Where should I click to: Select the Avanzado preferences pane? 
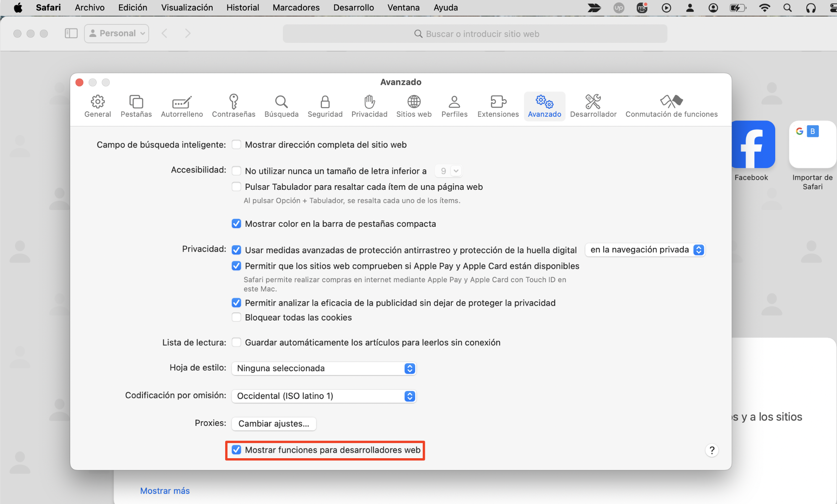click(x=545, y=106)
